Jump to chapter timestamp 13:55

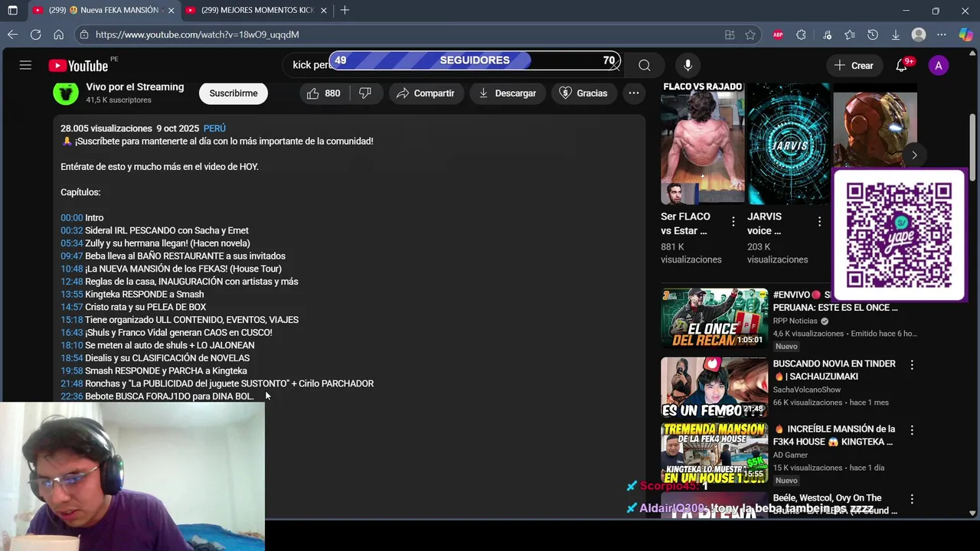tap(71, 295)
